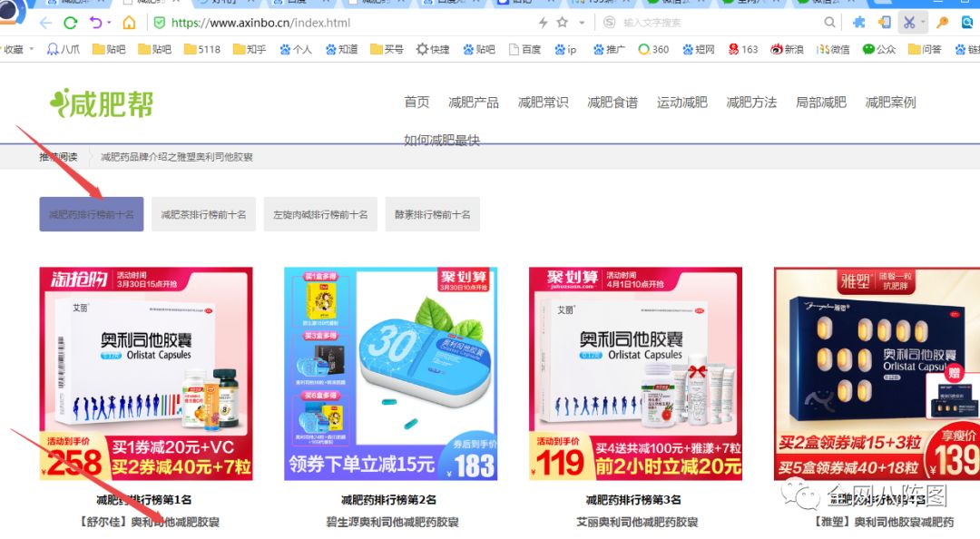Screen dimensions: 980x539
Task: Click the magnifier search icon in the search box
Action: pos(829,23)
